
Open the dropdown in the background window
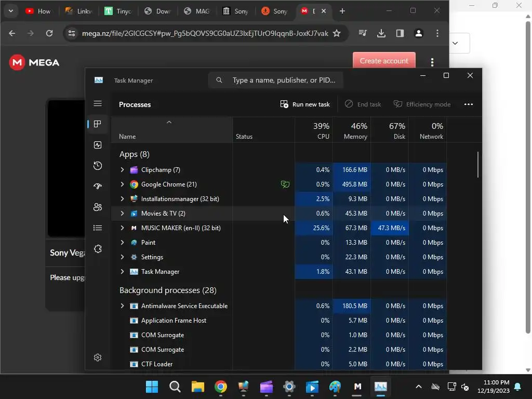pyautogui.click(x=455, y=43)
